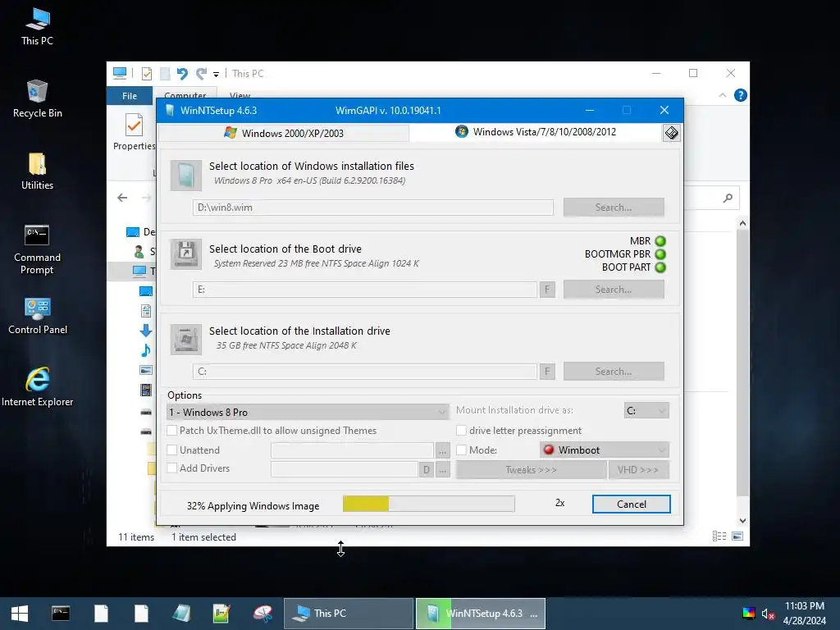Expand VHD options panel
The height and width of the screenshot is (630, 840).
[x=638, y=470]
